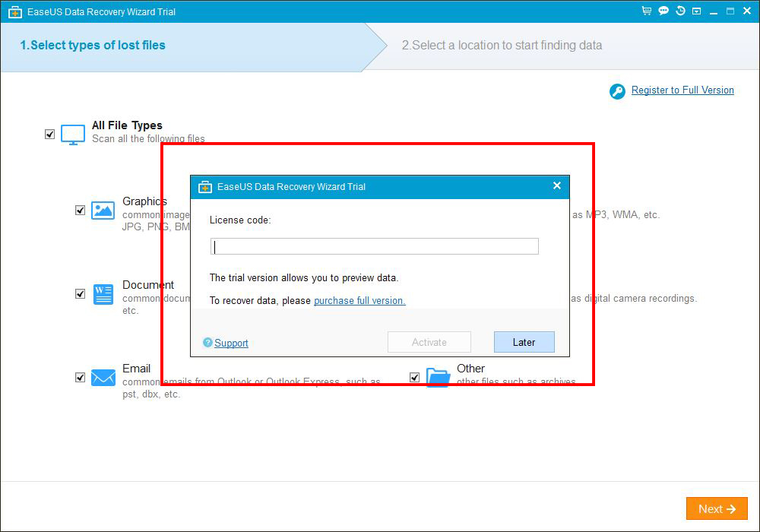The image size is (760, 532).
Task: Click the 'Other' category label
Action: point(470,369)
